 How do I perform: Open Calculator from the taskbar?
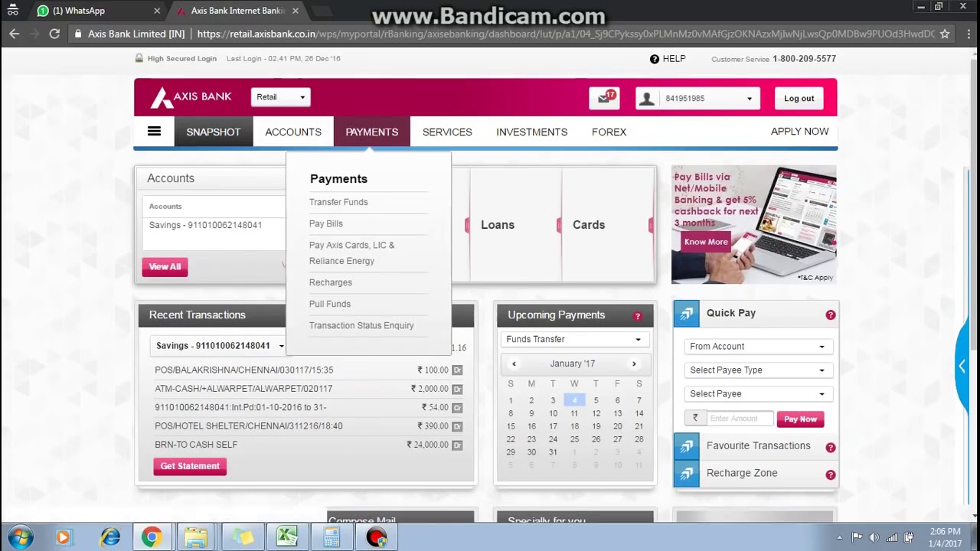pyautogui.click(x=332, y=537)
